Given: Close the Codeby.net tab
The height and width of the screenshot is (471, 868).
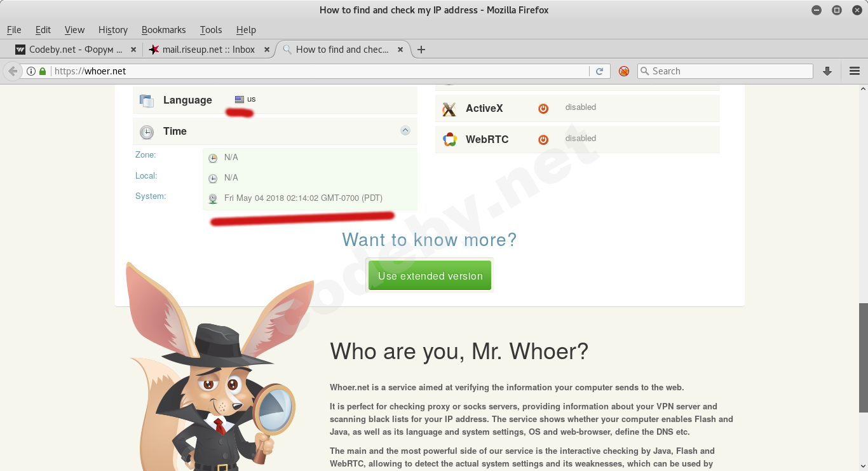Looking at the screenshot, I should pos(133,50).
